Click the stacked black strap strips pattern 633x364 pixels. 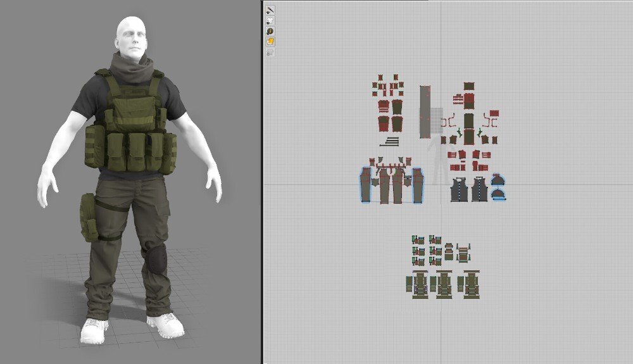pyautogui.click(x=393, y=141)
